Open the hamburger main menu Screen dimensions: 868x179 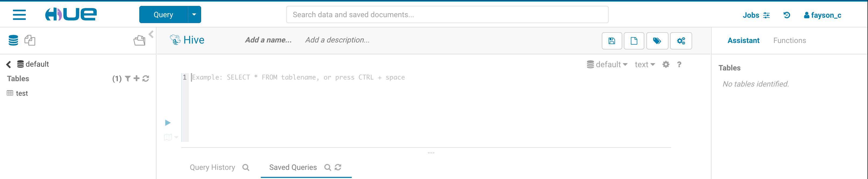19,15
